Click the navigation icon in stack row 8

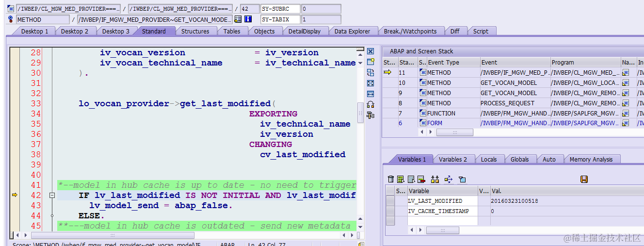coord(626,103)
